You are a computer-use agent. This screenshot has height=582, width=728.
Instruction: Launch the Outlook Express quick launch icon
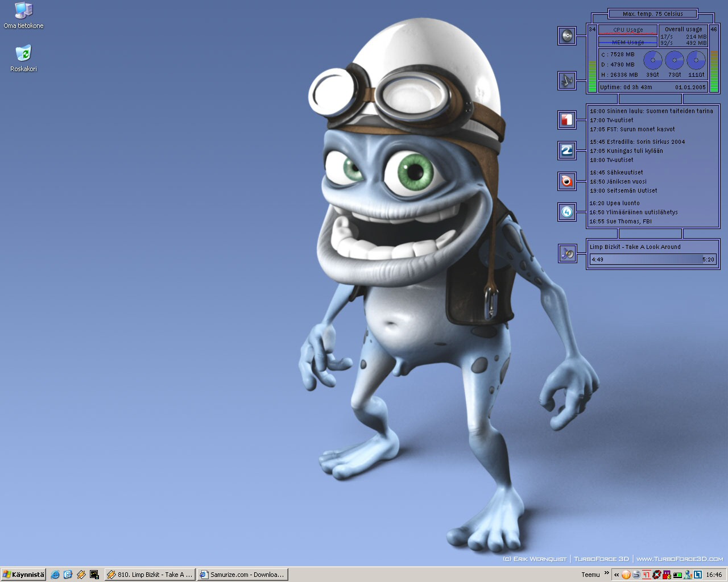click(68, 575)
